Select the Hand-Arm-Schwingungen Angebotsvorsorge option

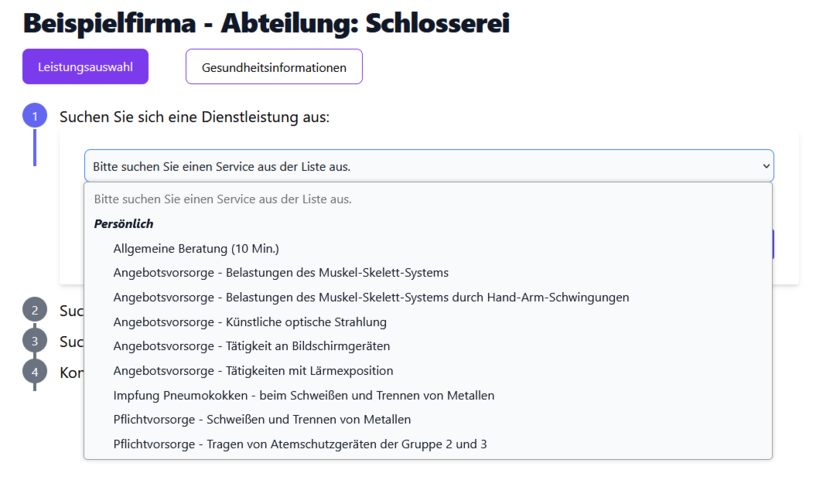(370, 297)
